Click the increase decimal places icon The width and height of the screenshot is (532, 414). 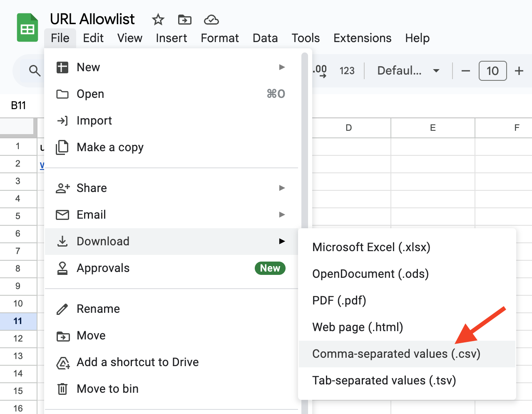320,71
